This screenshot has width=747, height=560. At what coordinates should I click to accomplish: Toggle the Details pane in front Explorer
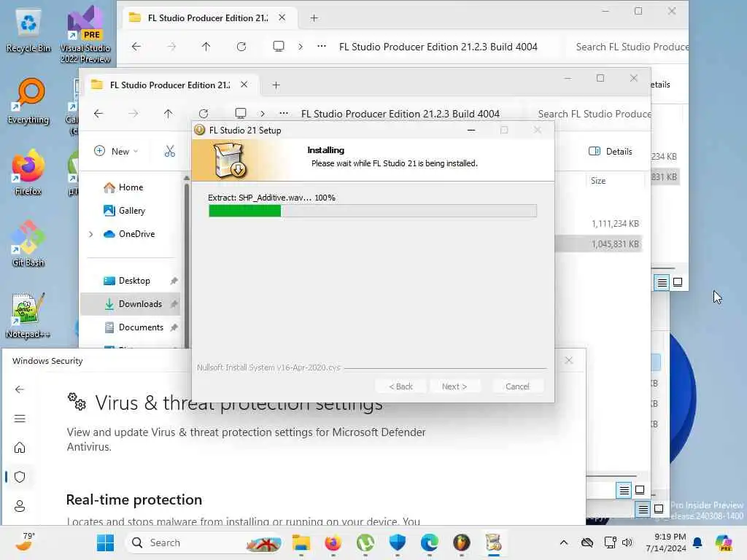coord(611,152)
